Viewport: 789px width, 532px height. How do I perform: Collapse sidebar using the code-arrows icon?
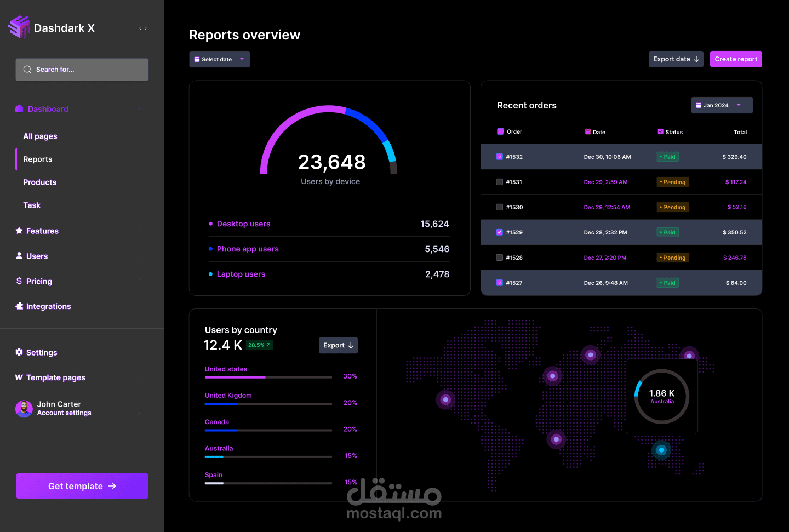pos(143,28)
